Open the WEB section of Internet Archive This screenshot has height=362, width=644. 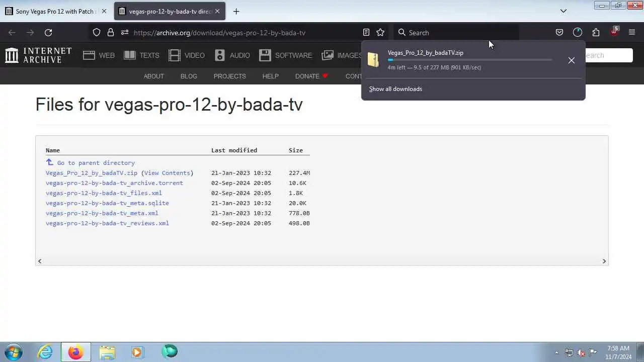pyautogui.click(x=99, y=55)
